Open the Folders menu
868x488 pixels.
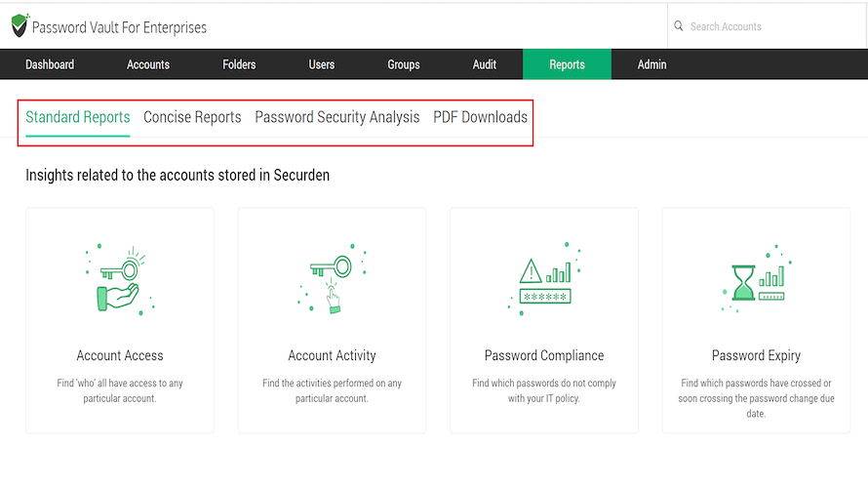pos(239,64)
